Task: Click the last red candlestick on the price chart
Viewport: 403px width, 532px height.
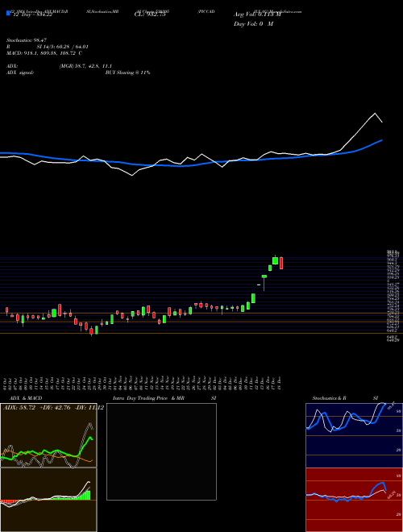Action: click(x=281, y=263)
